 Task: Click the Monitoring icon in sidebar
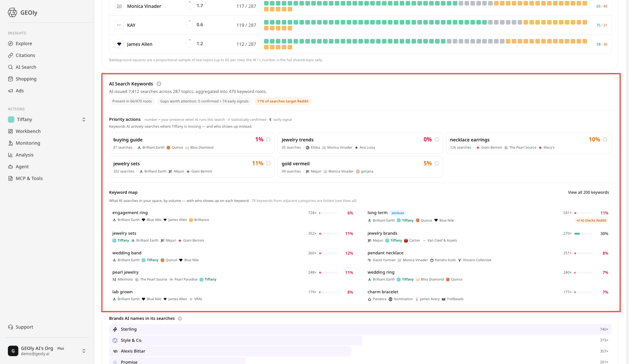click(x=10, y=143)
